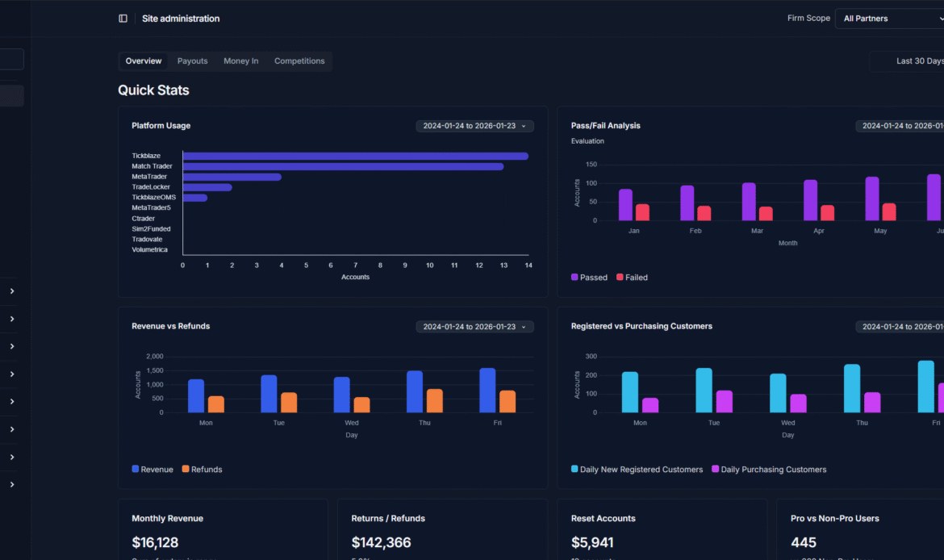Toggle the sidebar panel icon beside Site administration
The width and height of the screenshot is (944, 560).
[x=123, y=19]
